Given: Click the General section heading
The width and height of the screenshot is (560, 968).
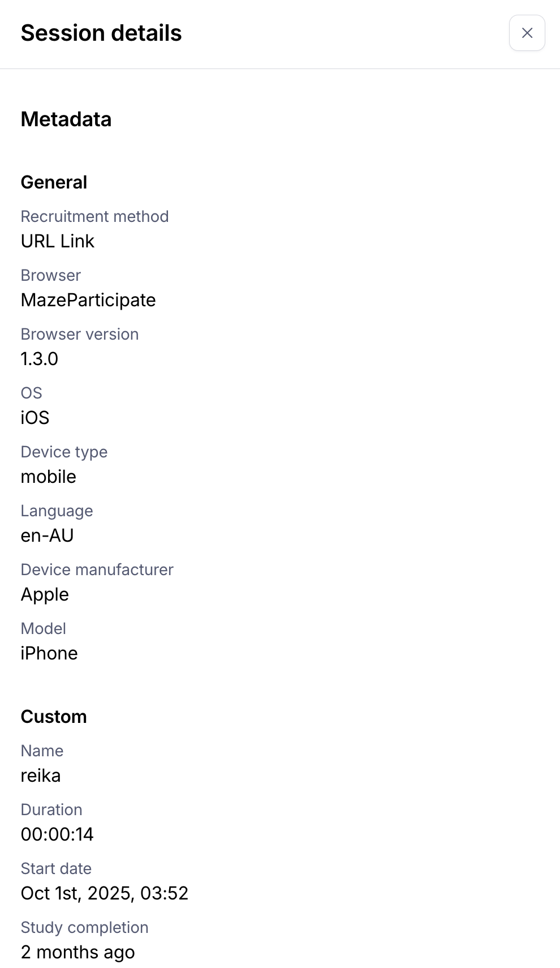Looking at the screenshot, I should point(54,182).
